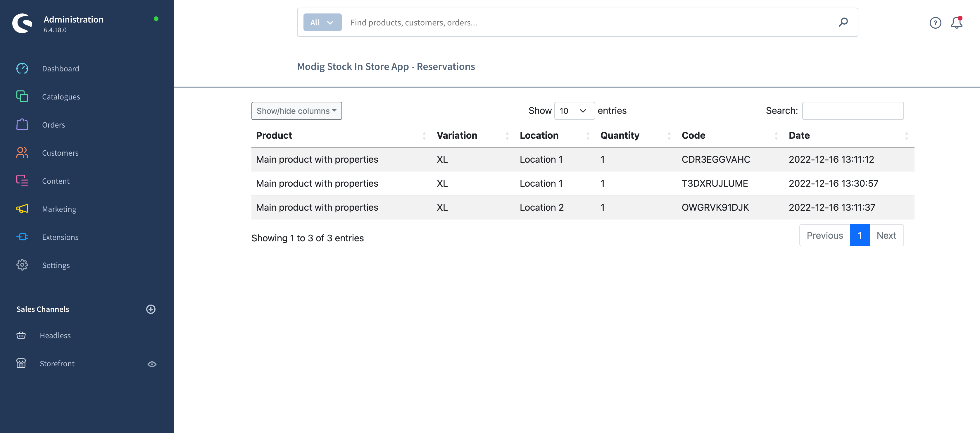Click code T3DXRUJLUME cell
This screenshot has width=980, height=433.
[715, 183]
